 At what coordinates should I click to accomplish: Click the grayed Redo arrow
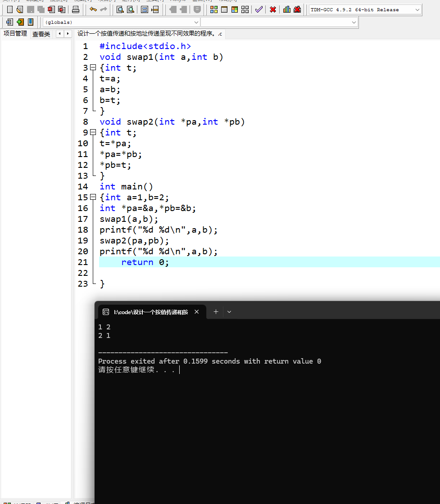[x=104, y=9]
